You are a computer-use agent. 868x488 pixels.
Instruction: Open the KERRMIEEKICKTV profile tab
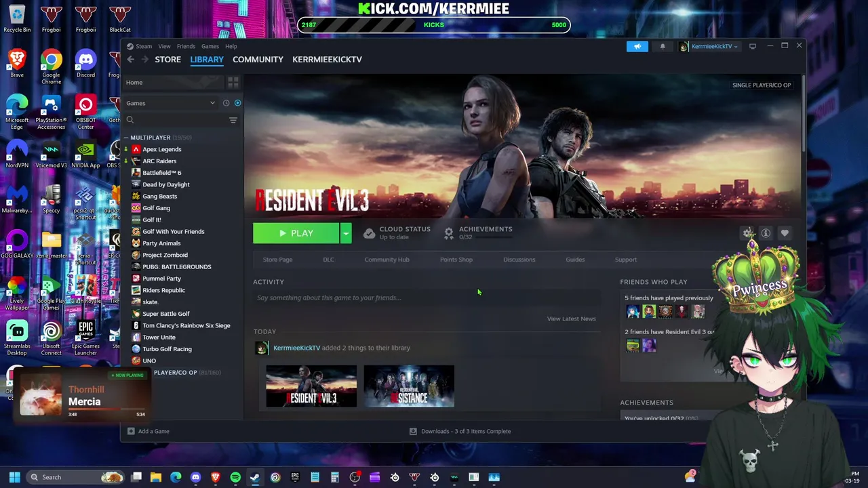tap(327, 60)
